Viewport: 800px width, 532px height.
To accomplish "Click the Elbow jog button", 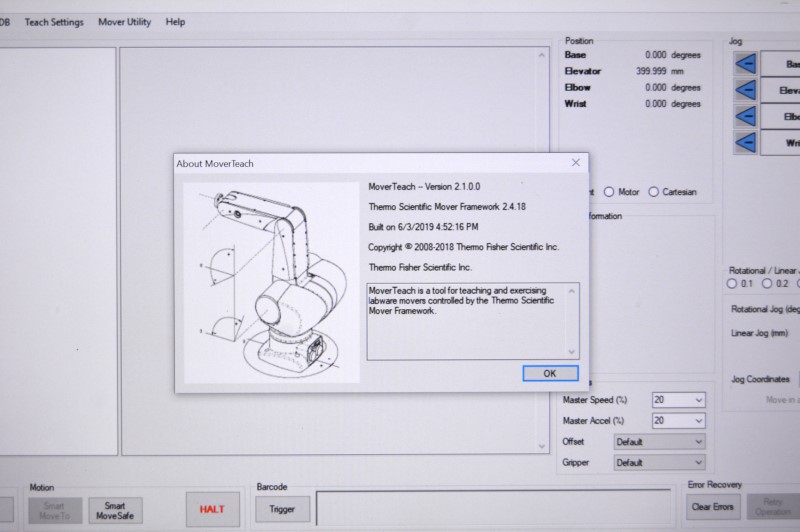I will tap(781, 116).
